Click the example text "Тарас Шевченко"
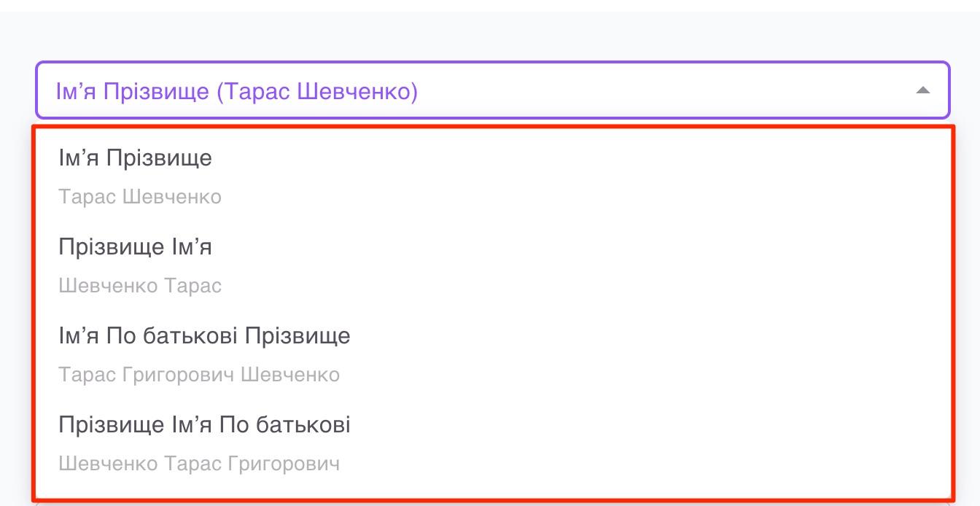The width and height of the screenshot is (980, 506). [140, 196]
